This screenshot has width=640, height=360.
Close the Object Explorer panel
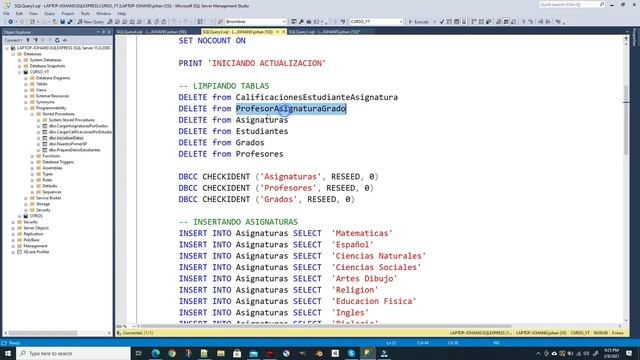tap(109, 32)
